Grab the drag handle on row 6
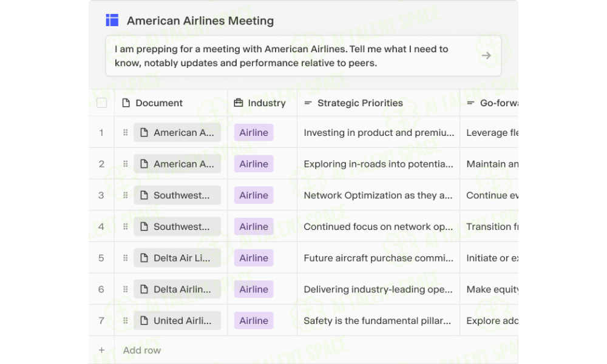The height and width of the screenshot is (364, 607). [126, 289]
